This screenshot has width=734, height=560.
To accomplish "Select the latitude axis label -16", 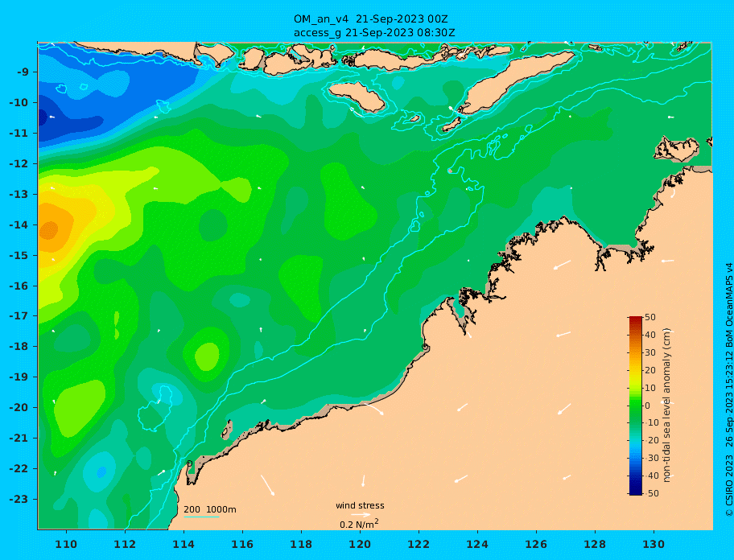I will coord(19,286).
